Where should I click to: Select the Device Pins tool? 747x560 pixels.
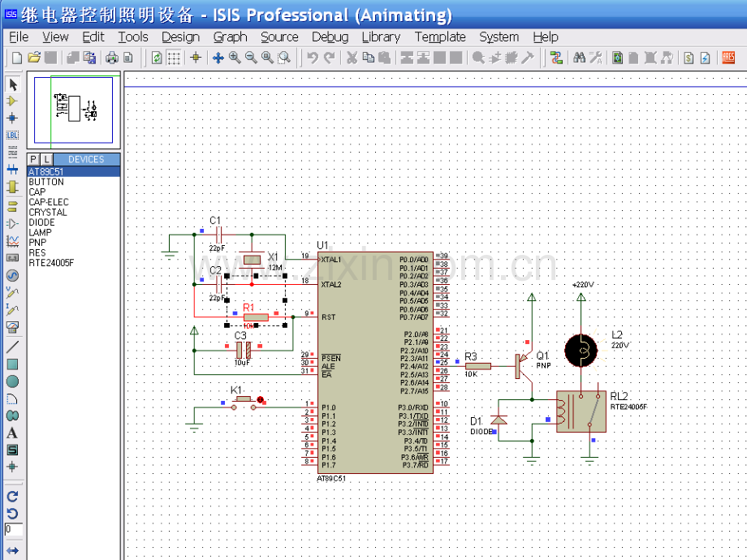coord(12,223)
